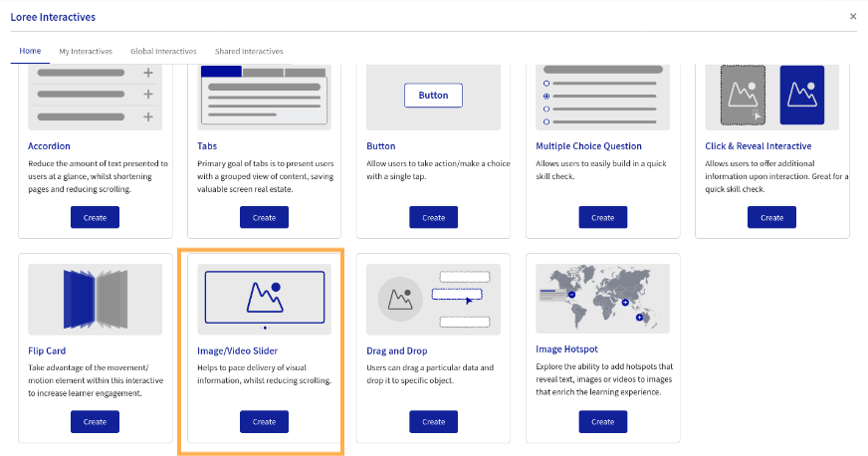Select the Multiple Choice Question preview thumbnail
This screenshot has height=456, width=868.
[x=603, y=98]
